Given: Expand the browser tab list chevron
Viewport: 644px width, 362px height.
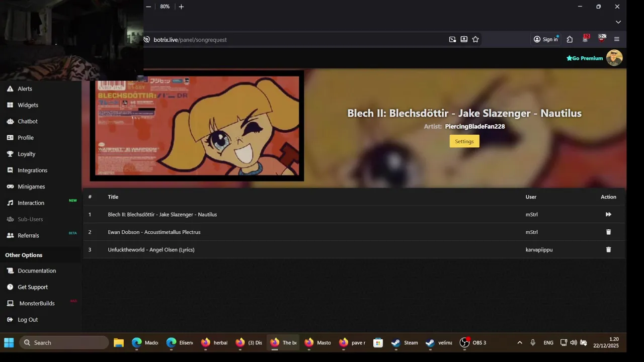Looking at the screenshot, I should (618, 22).
